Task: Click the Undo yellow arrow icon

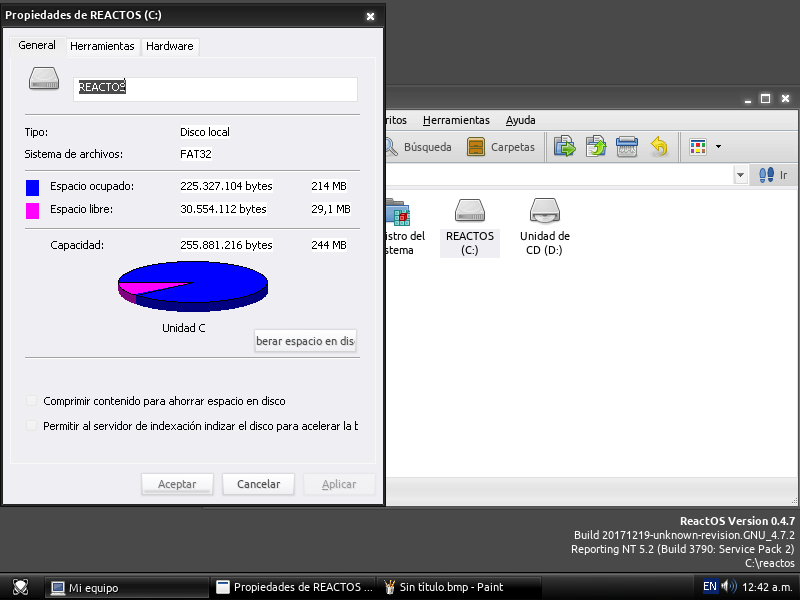Action: pyautogui.click(x=659, y=147)
